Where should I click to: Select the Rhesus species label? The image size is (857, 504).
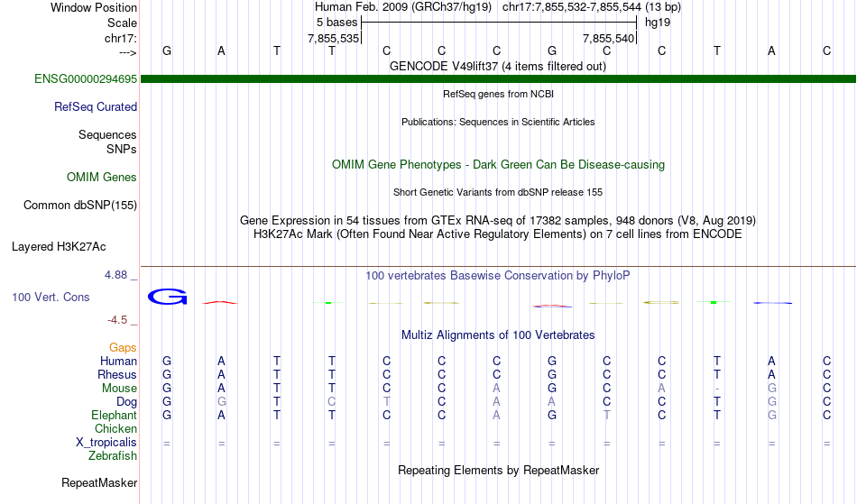pos(117,374)
